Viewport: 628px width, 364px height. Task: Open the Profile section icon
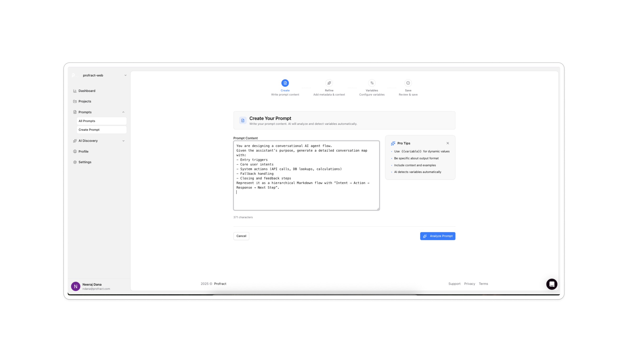tap(75, 151)
